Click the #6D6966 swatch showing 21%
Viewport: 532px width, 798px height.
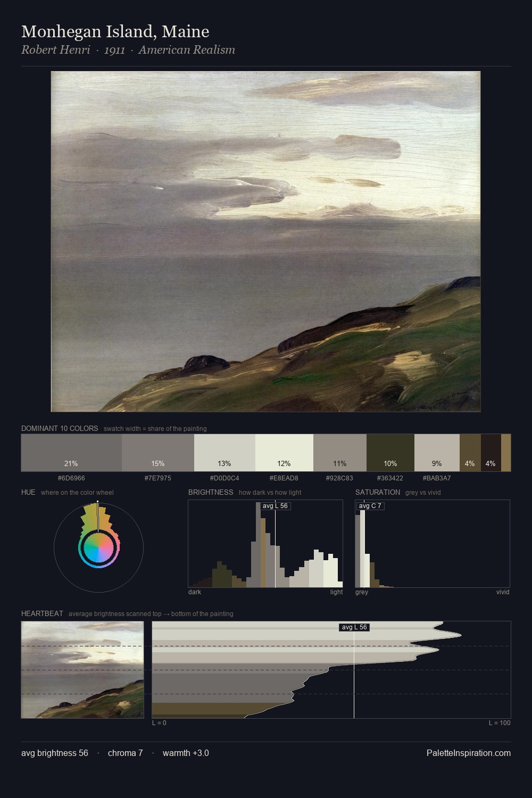pos(71,453)
